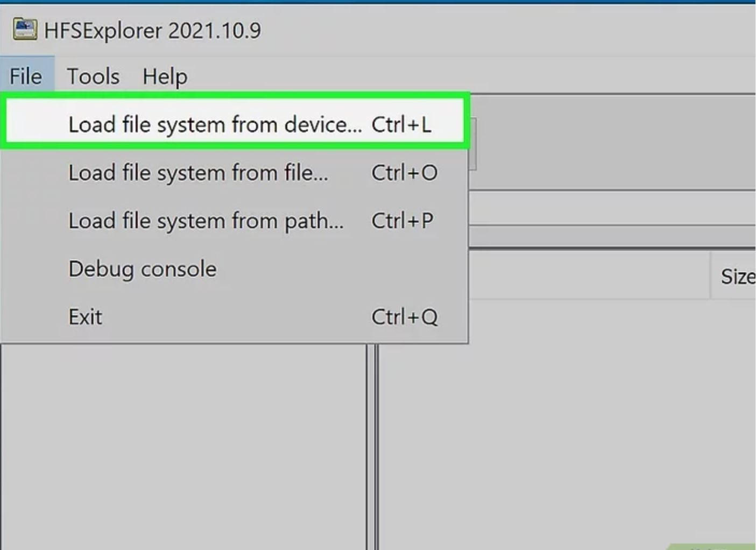Click the path field strip above the file list
Image resolution: width=756 pixels, height=550 pixels.
click(x=612, y=208)
